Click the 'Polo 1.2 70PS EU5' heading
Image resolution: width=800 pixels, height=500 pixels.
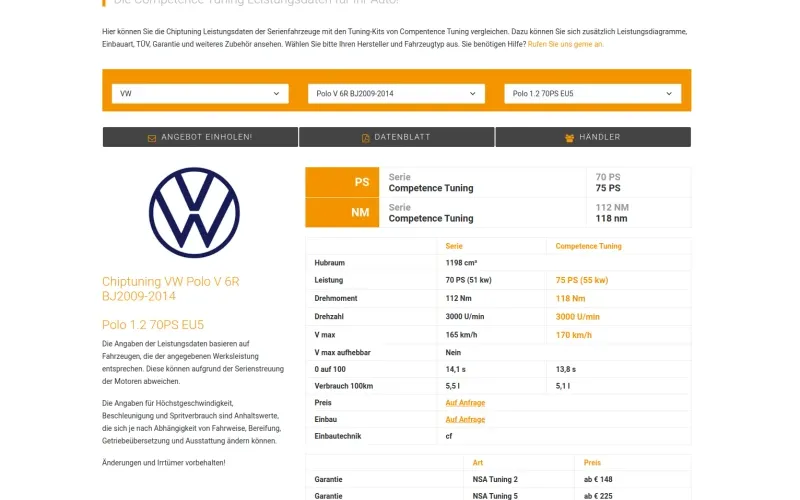153,325
